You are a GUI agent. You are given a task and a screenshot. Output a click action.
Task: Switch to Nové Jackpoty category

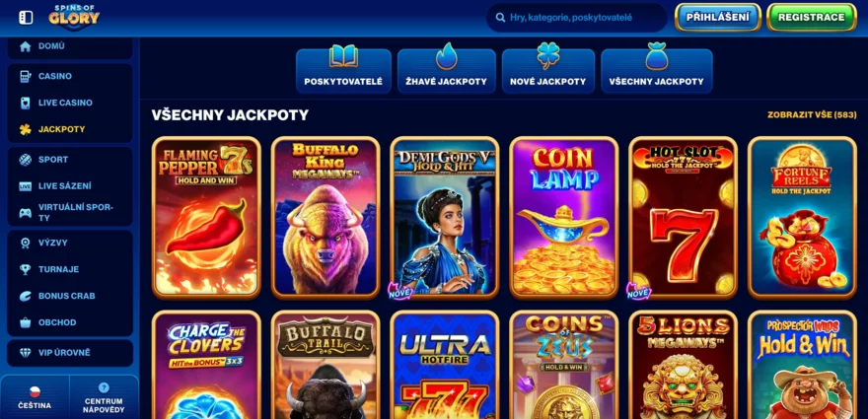(x=548, y=70)
